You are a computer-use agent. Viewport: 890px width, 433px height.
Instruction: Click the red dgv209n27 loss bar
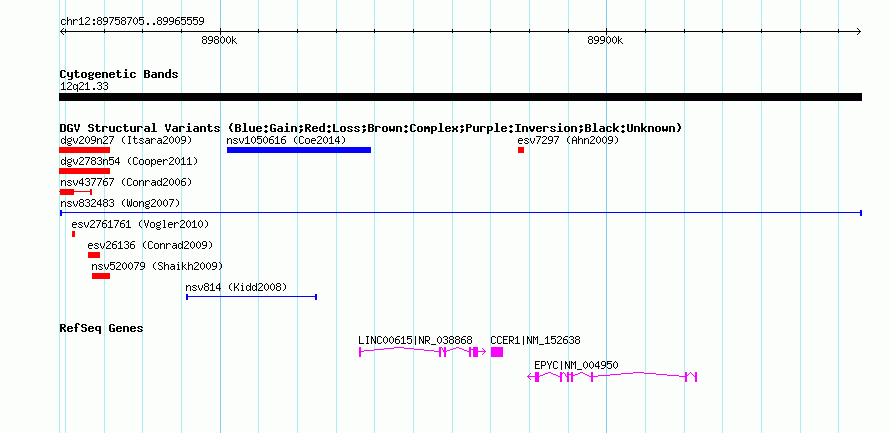(x=85, y=150)
